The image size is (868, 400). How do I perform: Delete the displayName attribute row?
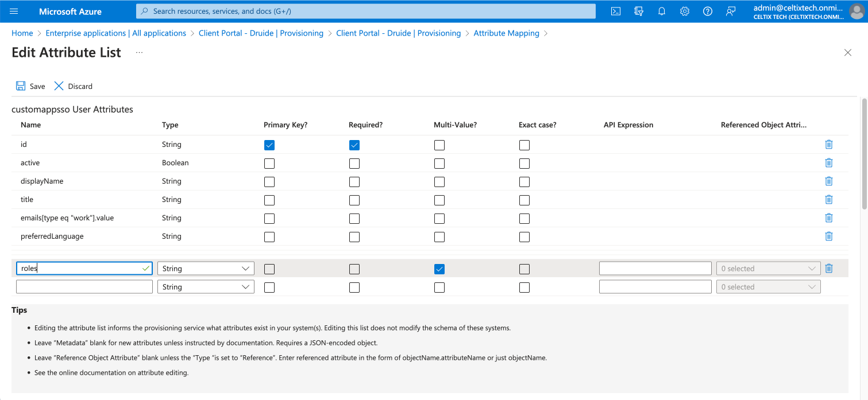coord(828,181)
